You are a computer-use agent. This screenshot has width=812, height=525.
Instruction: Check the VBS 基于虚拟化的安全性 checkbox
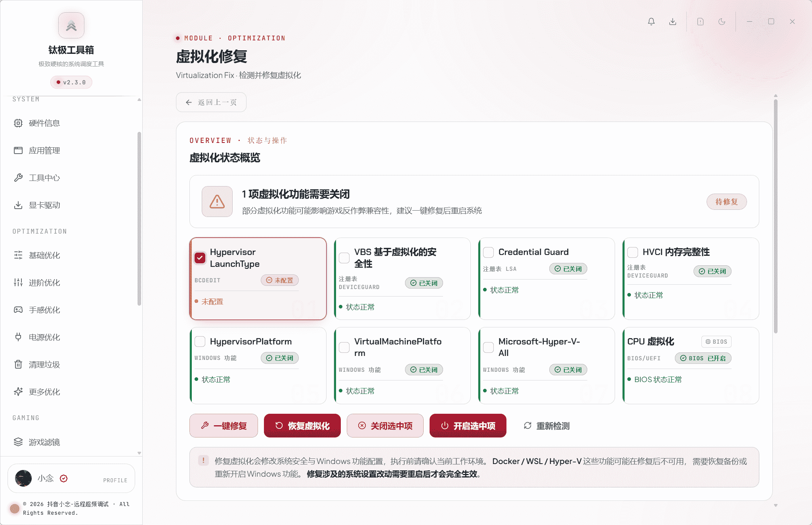coord(344,258)
